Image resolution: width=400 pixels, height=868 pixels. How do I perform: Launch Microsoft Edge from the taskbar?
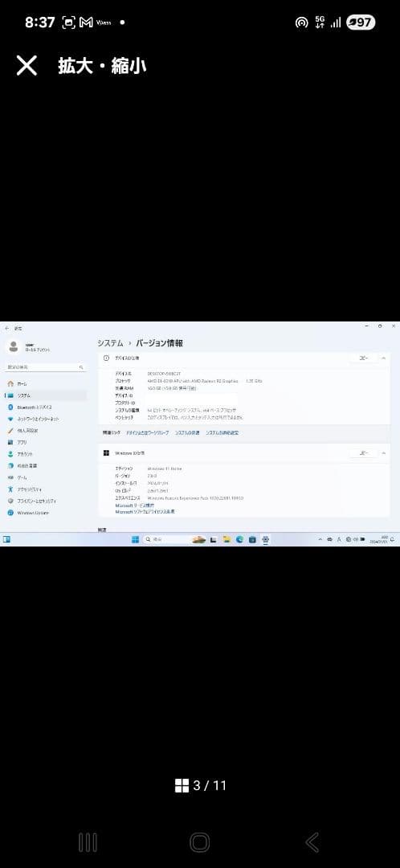(239, 539)
